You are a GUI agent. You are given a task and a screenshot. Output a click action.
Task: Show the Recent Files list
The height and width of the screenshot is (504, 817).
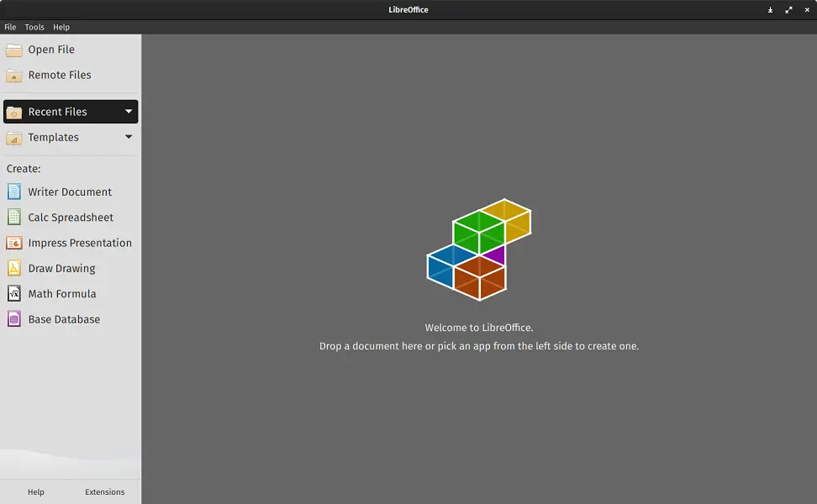tap(71, 112)
